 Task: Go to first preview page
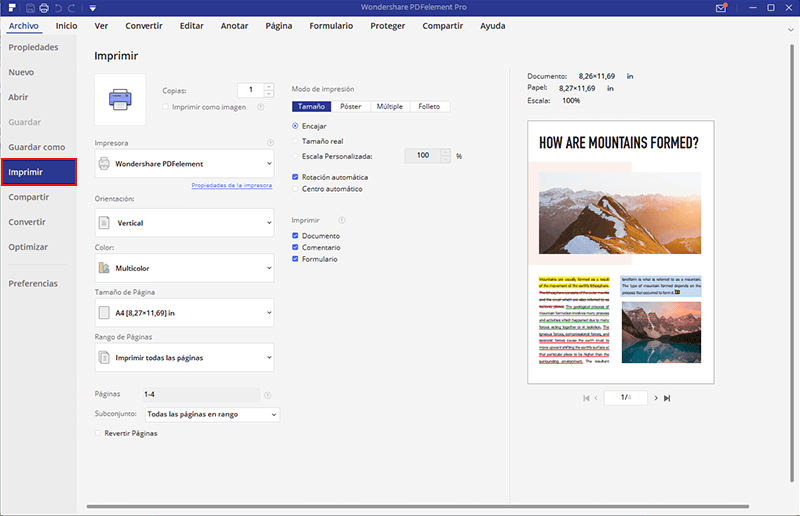(x=586, y=398)
